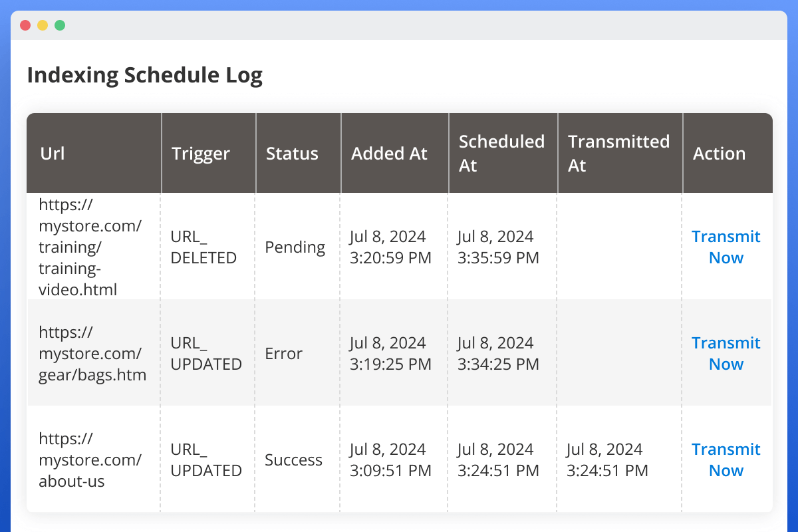Screen dimensions: 798x532
Task: Select the Pending status cell
Action: pyautogui.click(x=295, y=247)
